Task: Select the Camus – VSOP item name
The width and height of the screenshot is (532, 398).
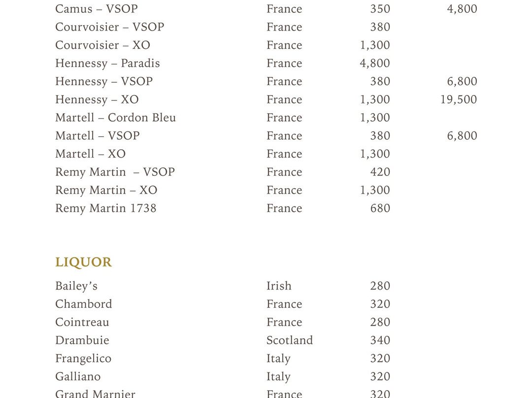Action: (x=97, y=9)
